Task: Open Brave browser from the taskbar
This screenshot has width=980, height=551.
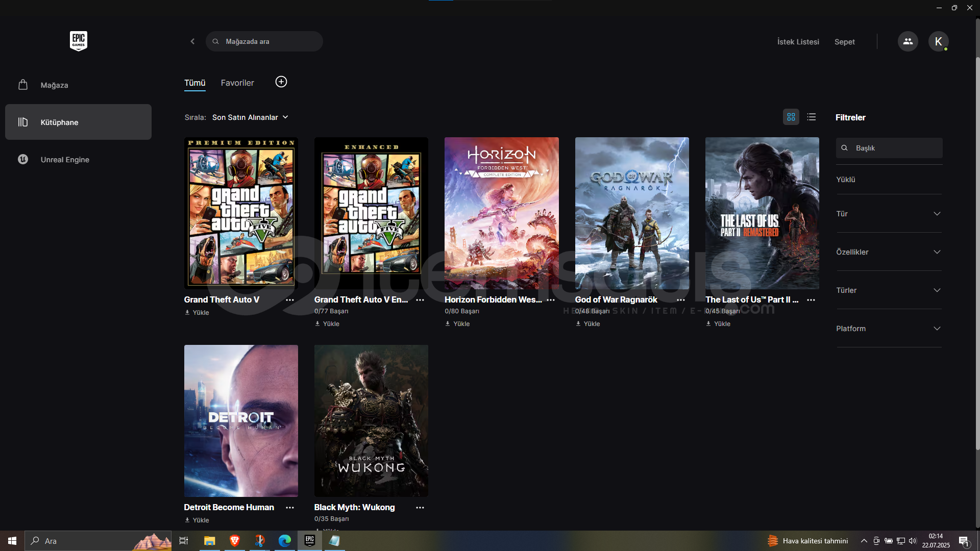Action: click(x=235, y=541)
